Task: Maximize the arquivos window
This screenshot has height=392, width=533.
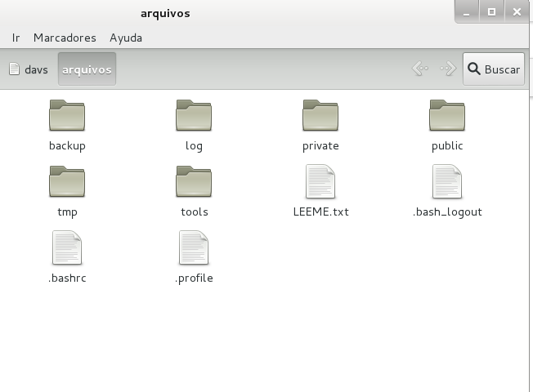Action: click(x=491, y=12)
